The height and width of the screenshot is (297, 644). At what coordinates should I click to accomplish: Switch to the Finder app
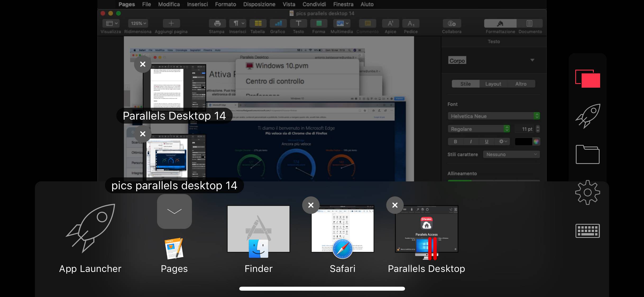click(259, 229)
